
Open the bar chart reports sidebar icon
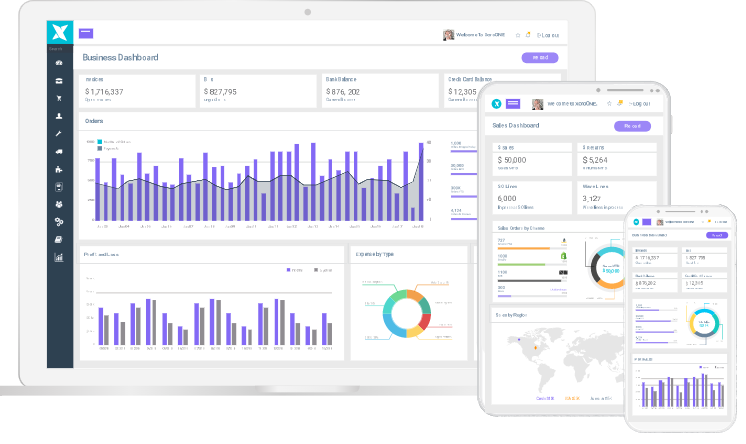58,256
